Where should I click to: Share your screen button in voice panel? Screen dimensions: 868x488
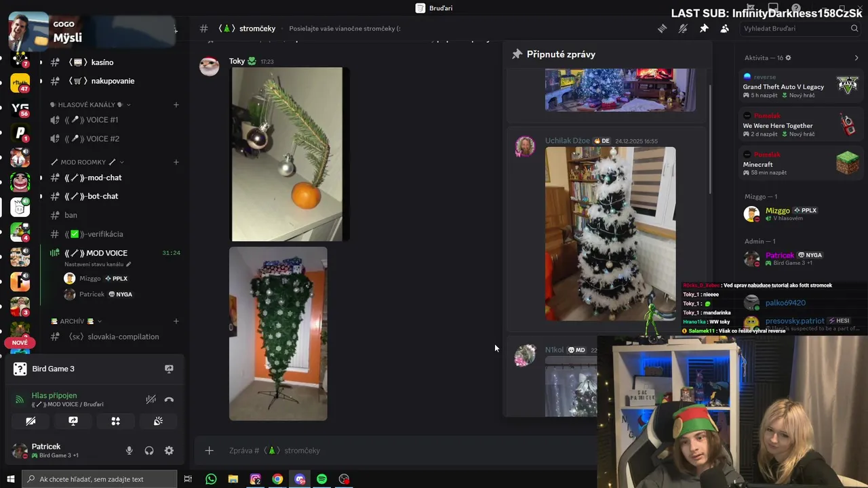[73, 421]
